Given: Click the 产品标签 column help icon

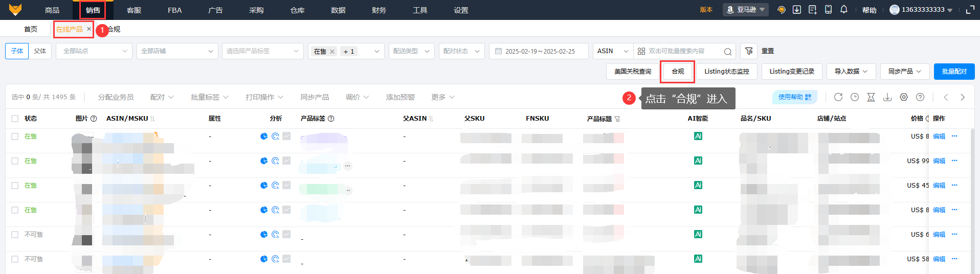Looking at the screenshot, I should tap(331, 119).
